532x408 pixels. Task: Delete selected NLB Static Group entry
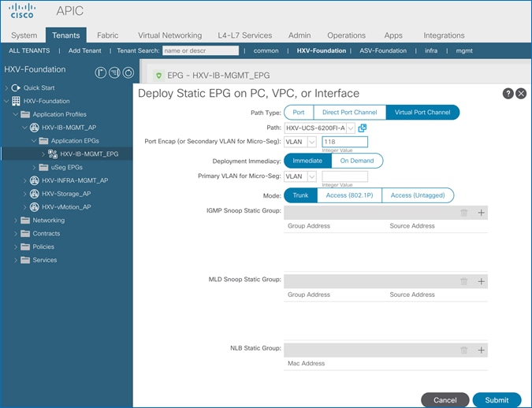point(463,351)
